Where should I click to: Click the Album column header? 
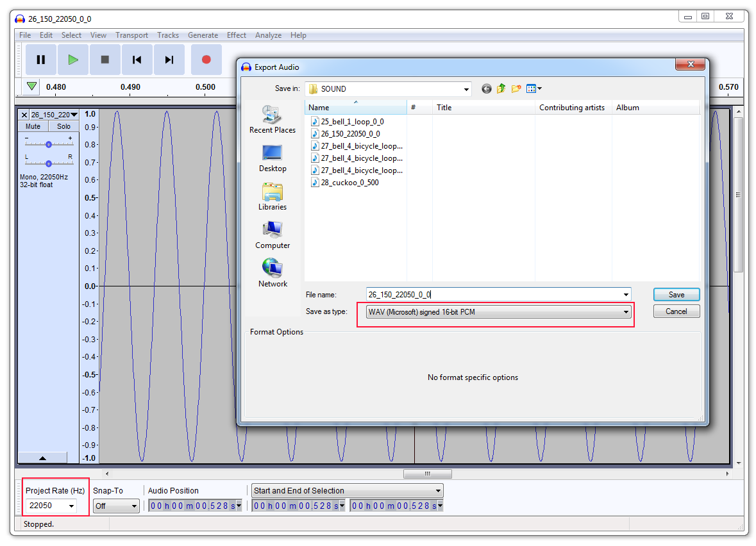(655, 108)
